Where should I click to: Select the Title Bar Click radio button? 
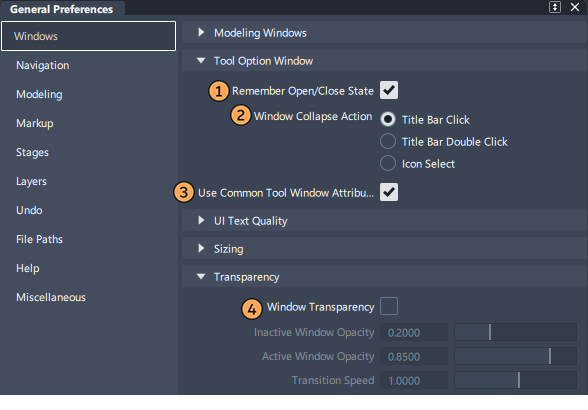[388, 119]
